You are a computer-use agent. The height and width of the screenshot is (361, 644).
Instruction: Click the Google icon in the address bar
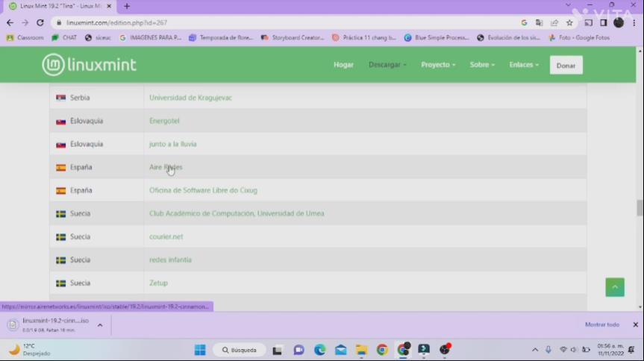tap(524, 23)
